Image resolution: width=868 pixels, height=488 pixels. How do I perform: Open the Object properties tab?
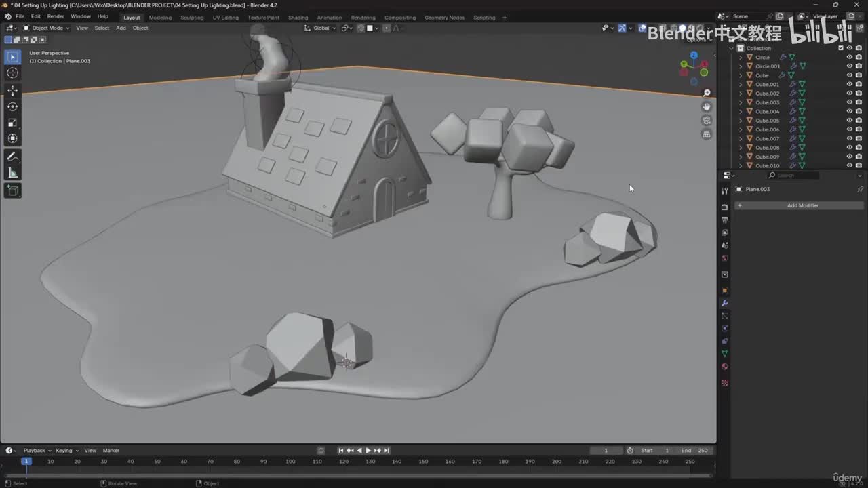pyautogui.click(x=724, y=291)
